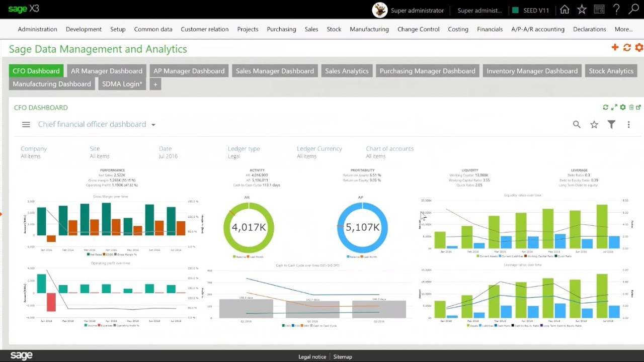
Task: Open the A/P-A/R accounting menu
Action: tap(538, 29)
